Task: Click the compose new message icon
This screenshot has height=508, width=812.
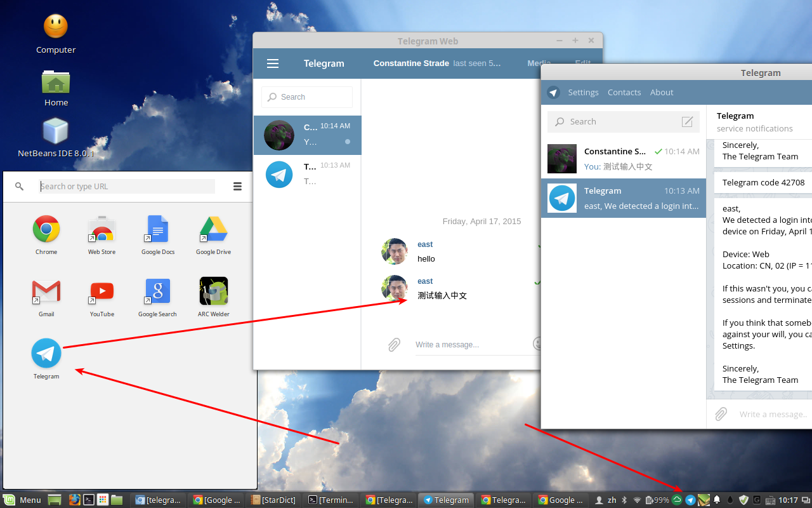Action: click(687, 122)
